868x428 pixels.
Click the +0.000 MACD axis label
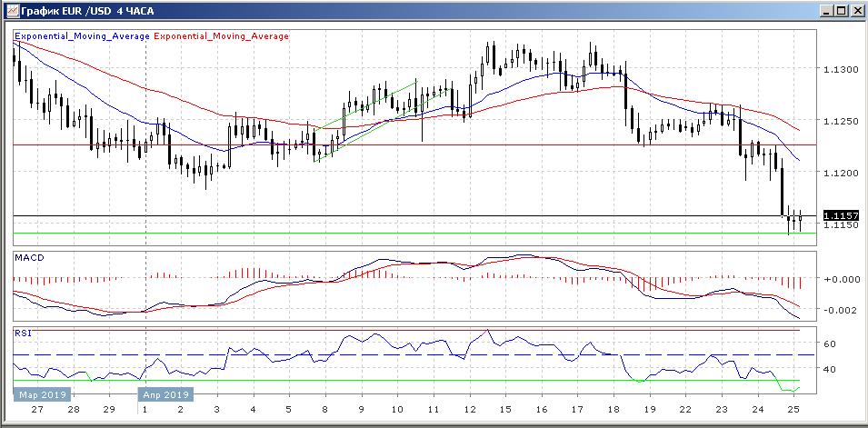[x=839, y=279]
